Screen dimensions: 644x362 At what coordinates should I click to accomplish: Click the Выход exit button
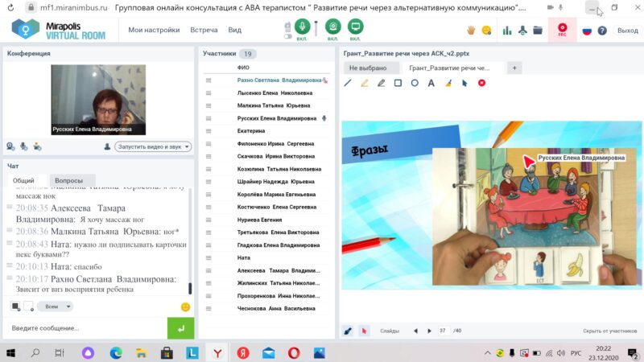click(628, 31)
